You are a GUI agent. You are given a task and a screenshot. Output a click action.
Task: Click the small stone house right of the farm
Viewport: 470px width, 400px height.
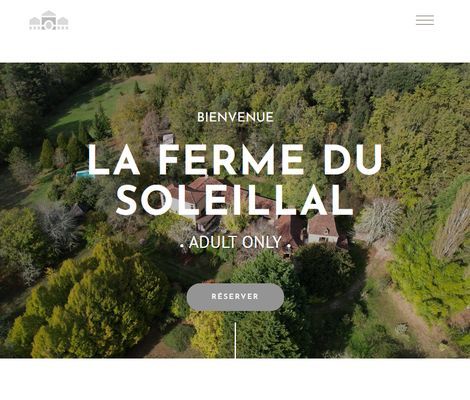click(322, 229)
